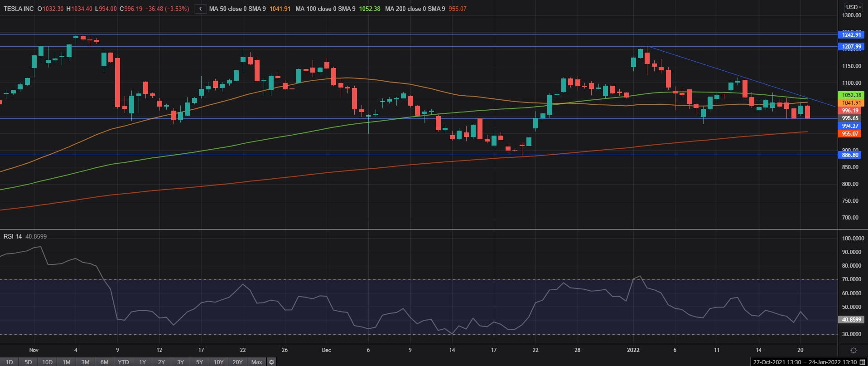Image resolution: width=868 pixels, height=366 pixels.
Task: Click the date range text field
Action: point(805,362)
